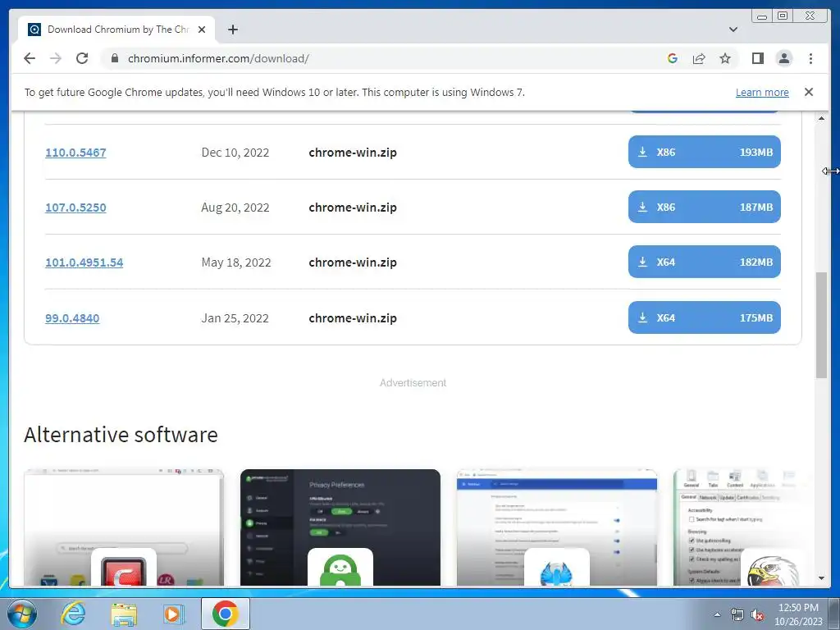840x630 pixels.
Task: Bookmark this tab with star icon
Action: (725, 58)
